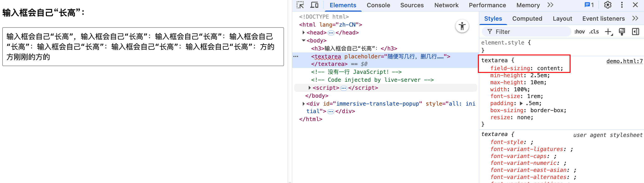The height and width of the screenshot is (183, 644).
Task: Select the Event listeners sidebar tab
Action: tap(603, 19)
